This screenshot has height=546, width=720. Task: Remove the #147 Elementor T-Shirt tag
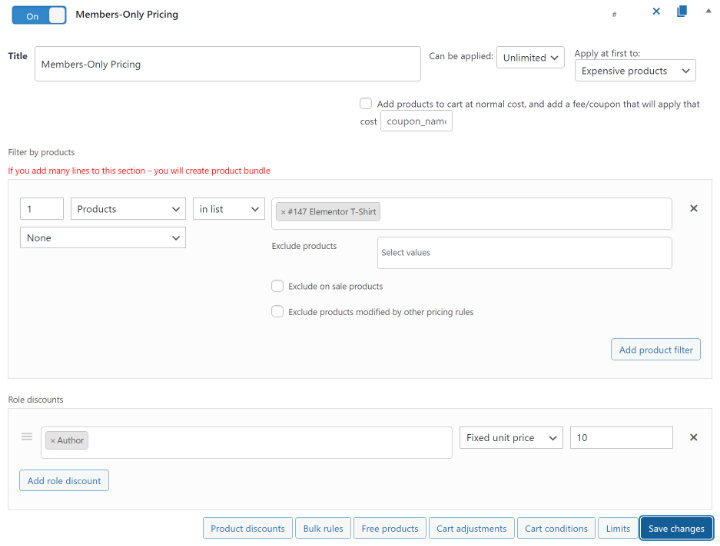pyautogui.click(x=283, y=212)
